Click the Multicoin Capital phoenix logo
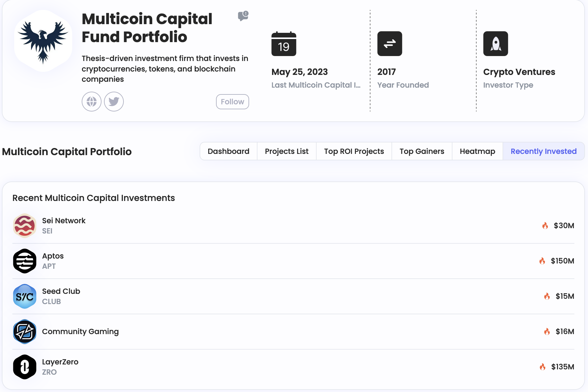The height and width of the screenshot is (392, 588). click(x=43, y=41)
